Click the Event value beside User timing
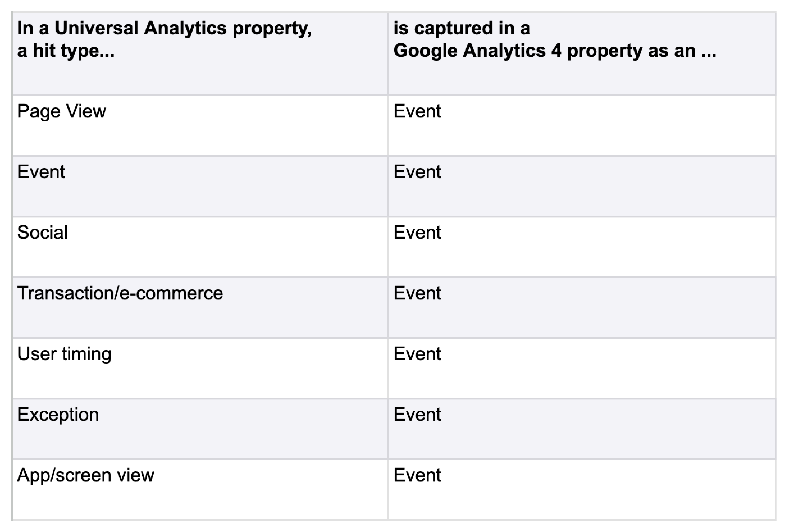788x532 pixels. (417, 354)
